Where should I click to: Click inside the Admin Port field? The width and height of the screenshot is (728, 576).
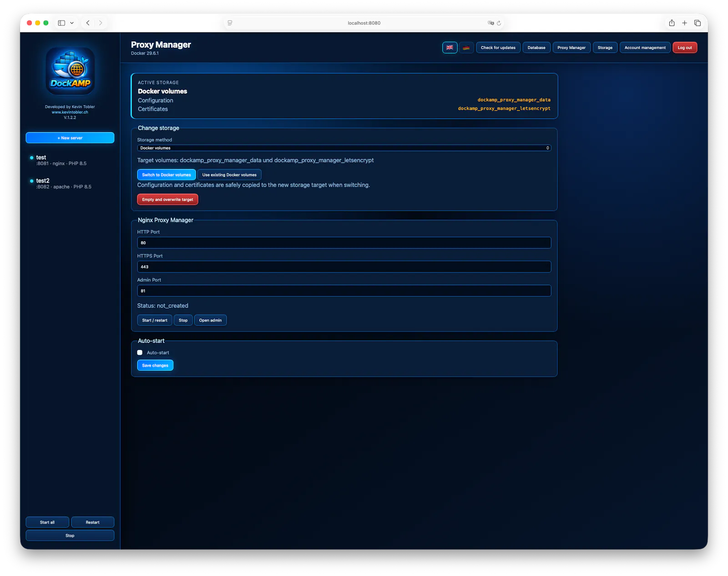[x=344, y=291]
